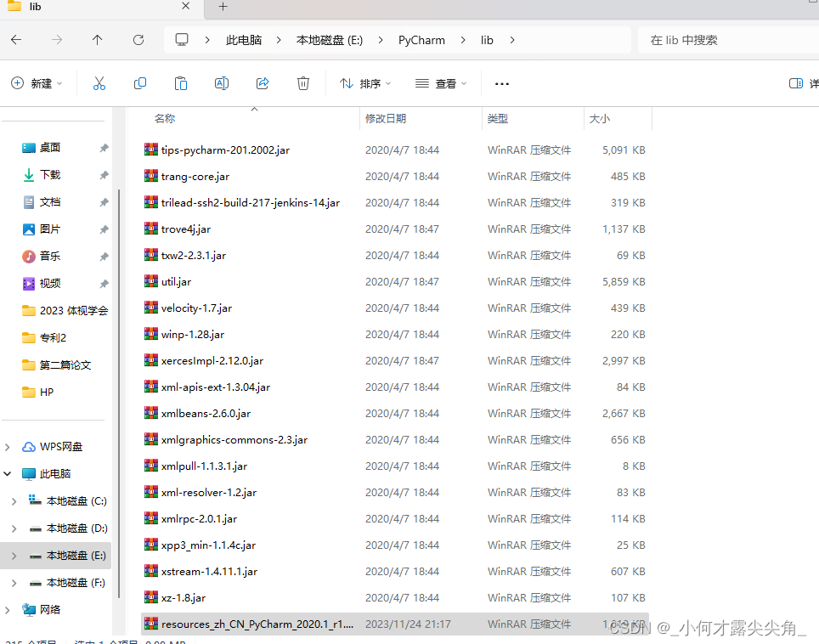819x644 pixels.
Task: Collapse the 此电脑 tree node
Action: tap(8, 474)
